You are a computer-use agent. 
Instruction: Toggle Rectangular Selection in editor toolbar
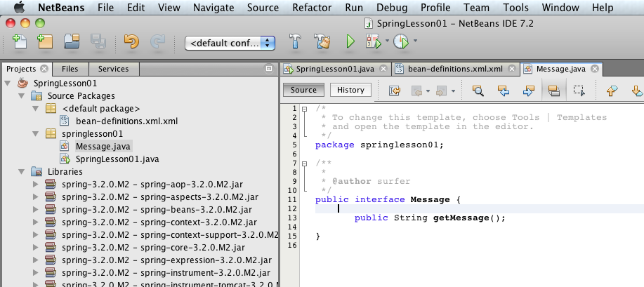(579, 91)
